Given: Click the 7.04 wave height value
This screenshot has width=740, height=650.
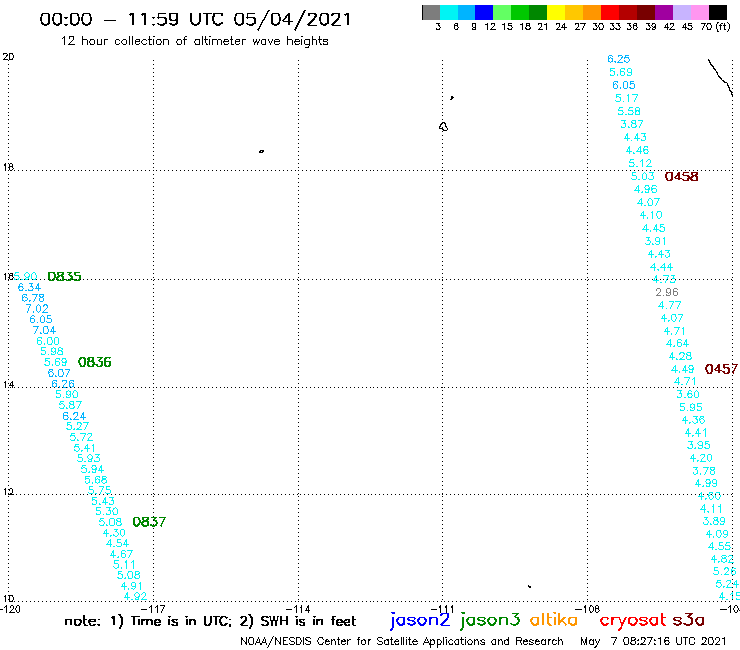Looking at the screenshot, I should click(44, 330).
